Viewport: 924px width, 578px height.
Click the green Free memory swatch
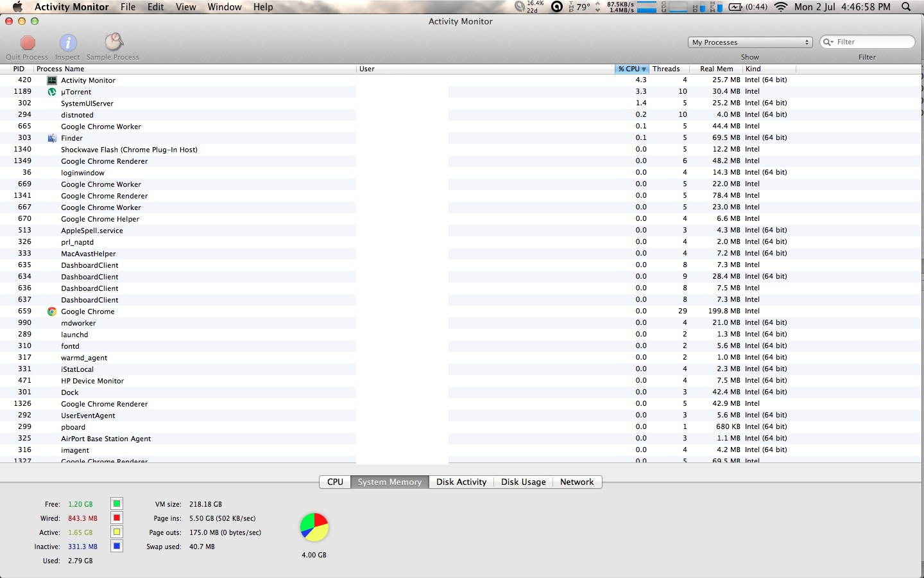(117, 504)
